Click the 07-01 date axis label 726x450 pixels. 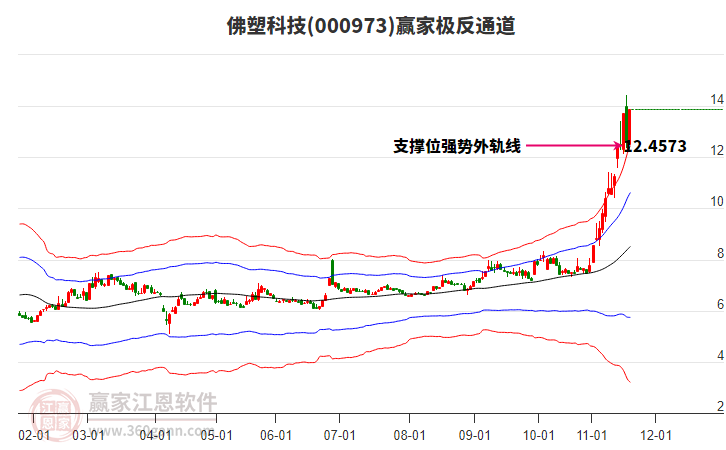(x=339, y=436)
